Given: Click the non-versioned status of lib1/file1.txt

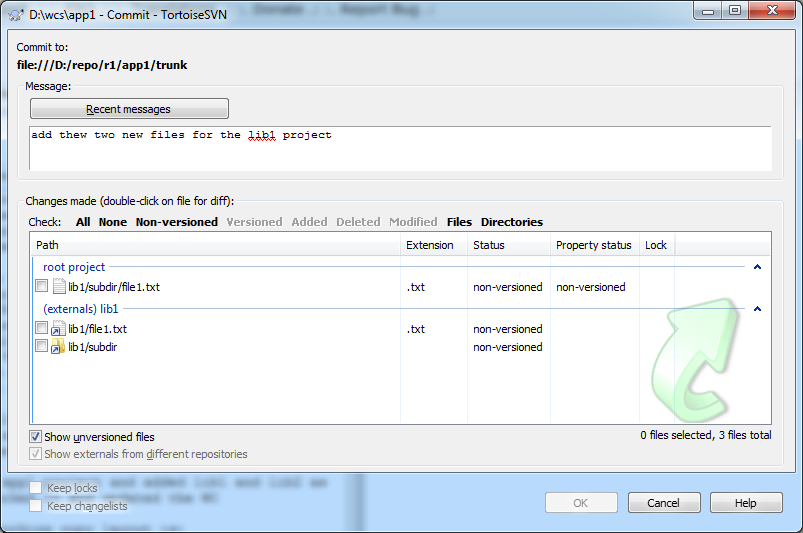Looking at the screenshot, I should [x=508, y=329].
